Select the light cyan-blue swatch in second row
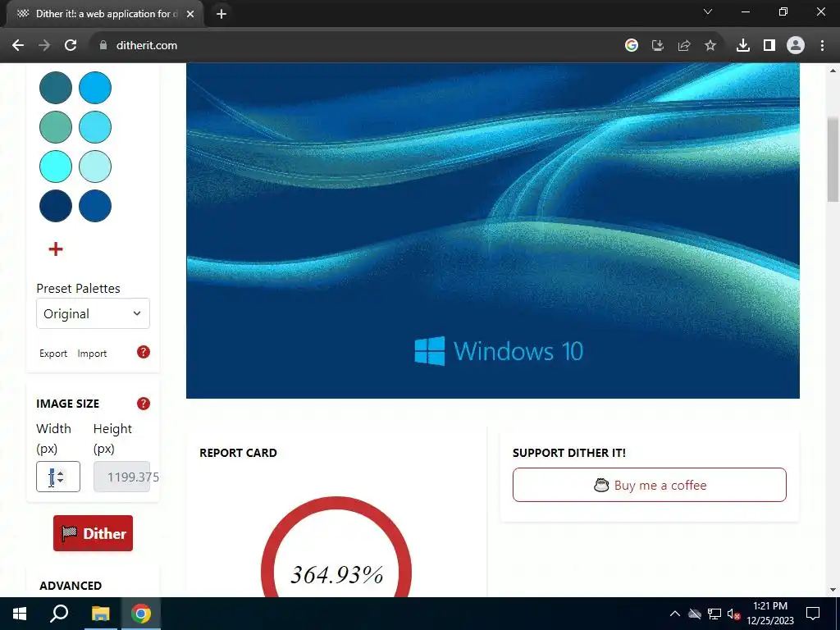The height and width of the screenshot is (630, 840). 95,127
